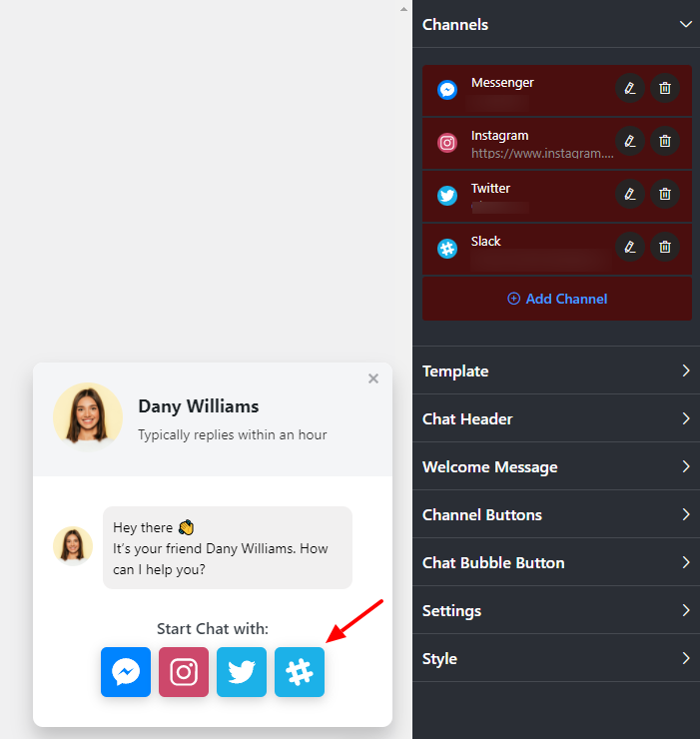
Task: Click the small avatar beside welcome message
Action: [x=73, y=546]
